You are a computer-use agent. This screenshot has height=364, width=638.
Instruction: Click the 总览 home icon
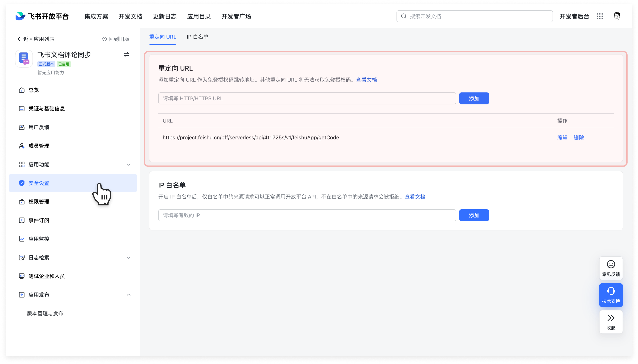(x=22, y=90)
